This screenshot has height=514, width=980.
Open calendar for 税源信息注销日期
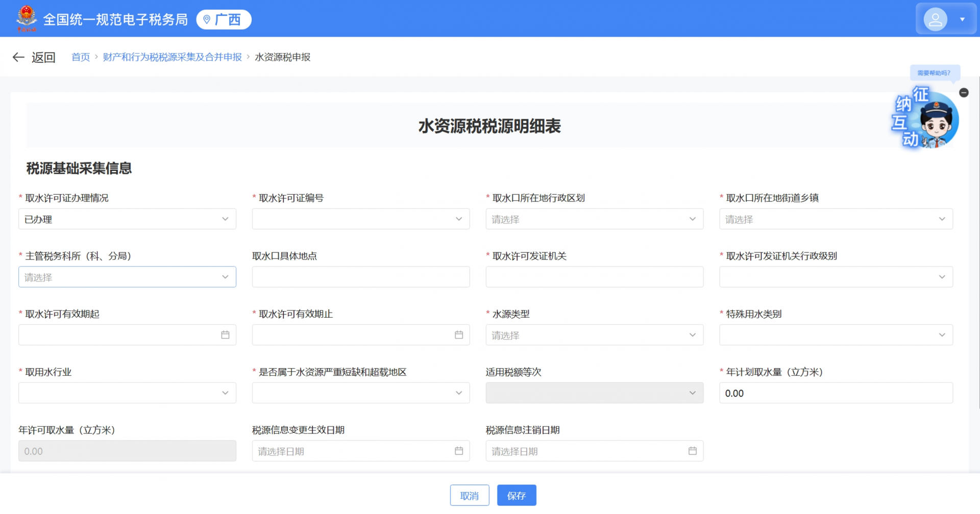[692, 451]
